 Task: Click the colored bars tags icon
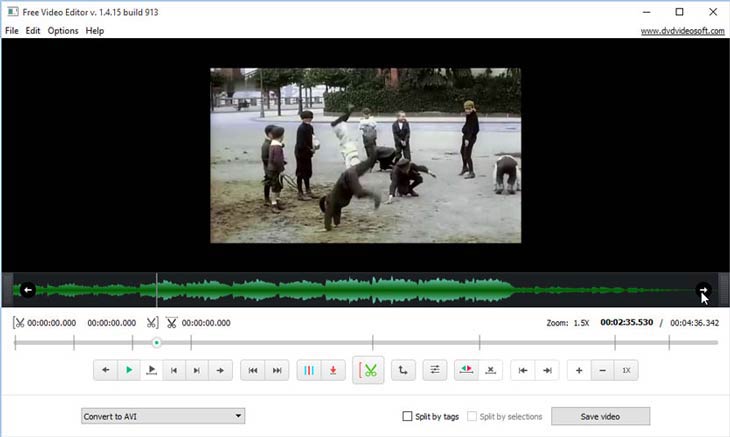[x=309, y=370]
